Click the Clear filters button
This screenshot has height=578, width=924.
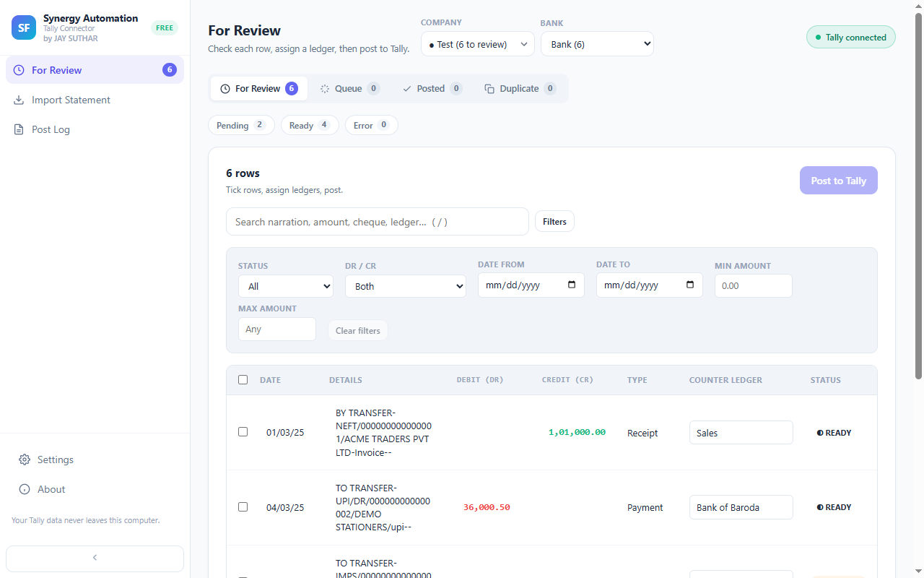click(357, 330)
